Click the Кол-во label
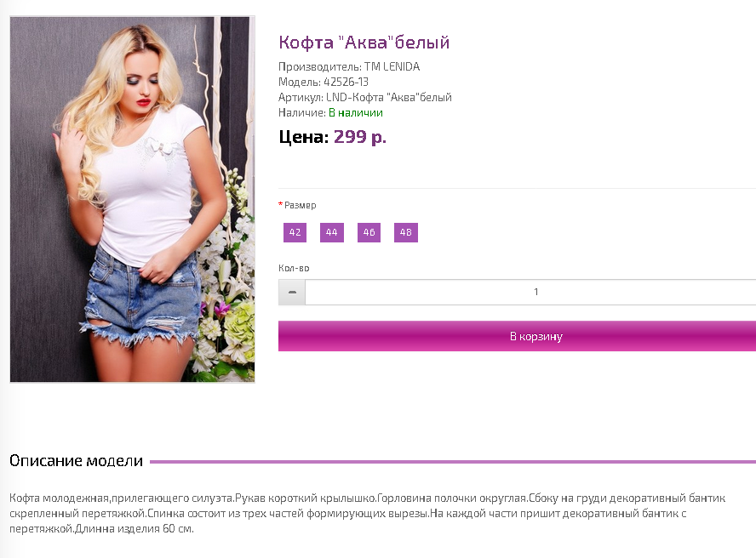This screenshot has width=756, height=558. pyautogui.click(x=294, y=268)
